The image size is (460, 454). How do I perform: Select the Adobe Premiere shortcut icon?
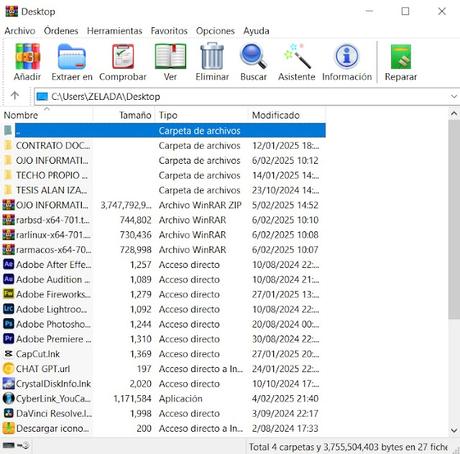coord(8,339)
